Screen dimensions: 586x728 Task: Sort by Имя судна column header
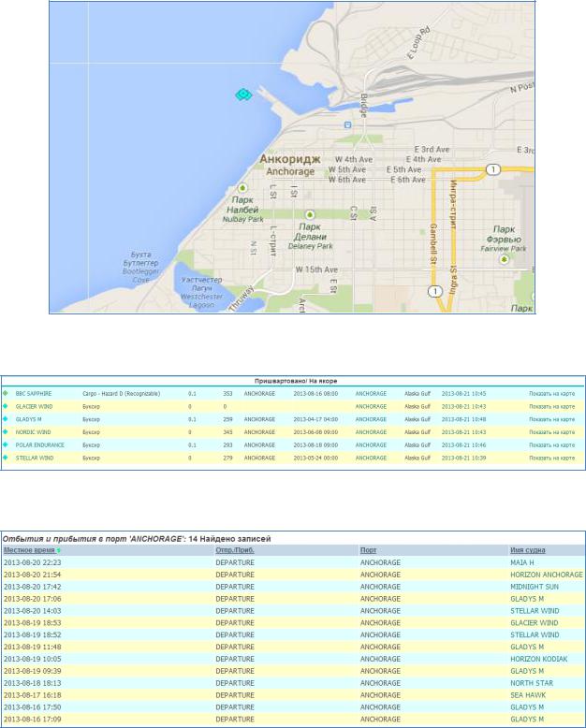click(x=527, y=550)
